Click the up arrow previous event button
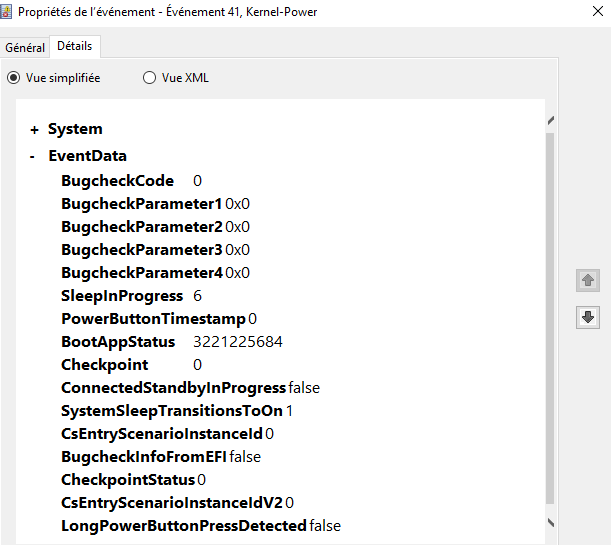This screenshot has height=545, width=611. pos(588,280)
